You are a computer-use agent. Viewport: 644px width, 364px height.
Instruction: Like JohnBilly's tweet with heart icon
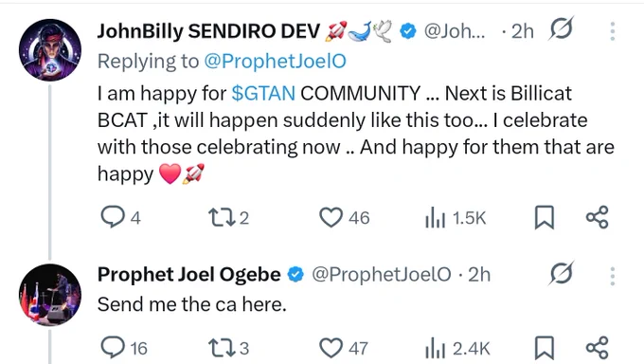[x=331, y=218]
